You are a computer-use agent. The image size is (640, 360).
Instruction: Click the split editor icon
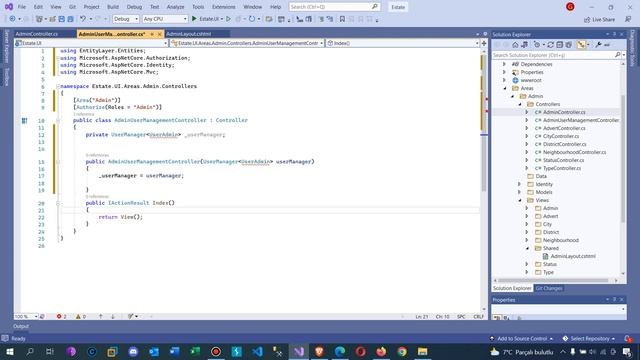click(x=484, y=43)
